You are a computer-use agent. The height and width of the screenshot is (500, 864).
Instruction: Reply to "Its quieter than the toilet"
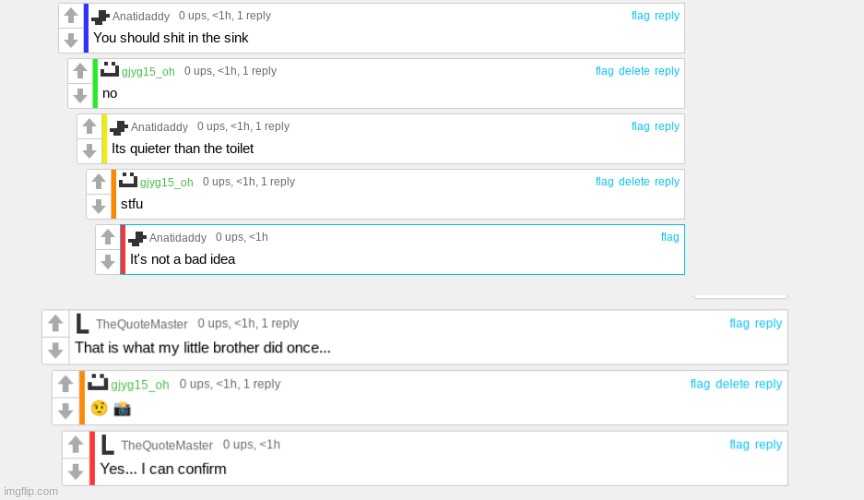(667, 126)
